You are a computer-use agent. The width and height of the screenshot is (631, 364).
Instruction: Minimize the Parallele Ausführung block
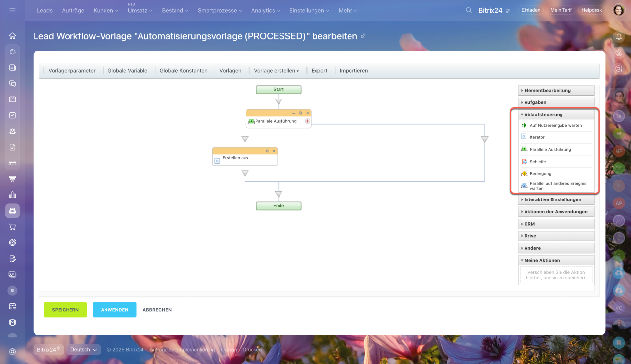[294, 113]
